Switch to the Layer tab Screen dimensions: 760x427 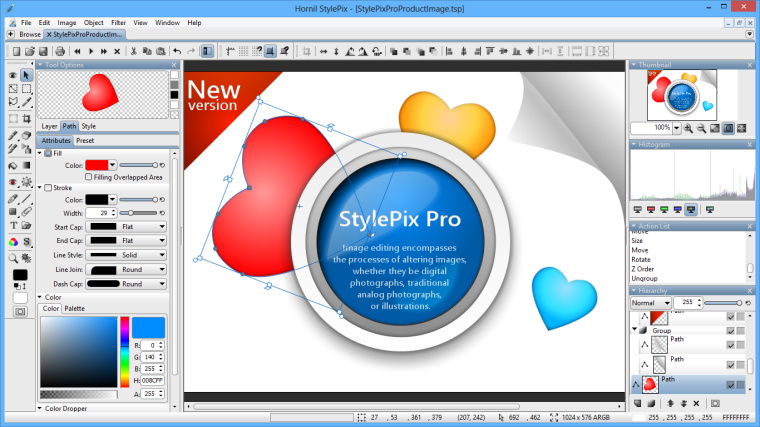click(49, 126)
